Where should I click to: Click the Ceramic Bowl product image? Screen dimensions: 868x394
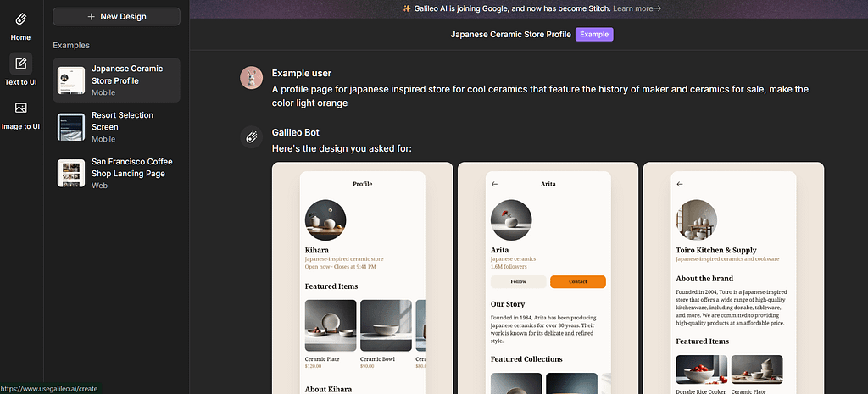386,325
